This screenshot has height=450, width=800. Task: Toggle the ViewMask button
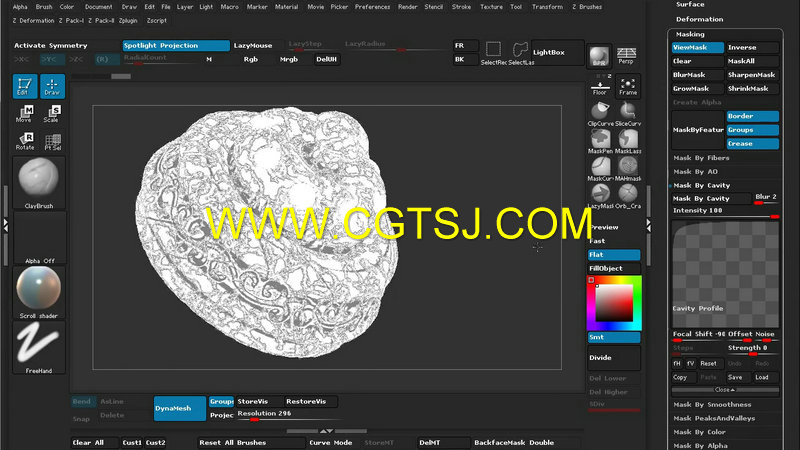[x=697, y=47]
